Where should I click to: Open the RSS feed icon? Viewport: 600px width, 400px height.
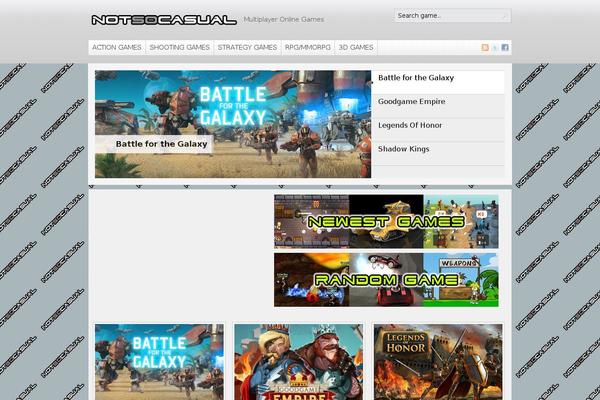(485, 47)
